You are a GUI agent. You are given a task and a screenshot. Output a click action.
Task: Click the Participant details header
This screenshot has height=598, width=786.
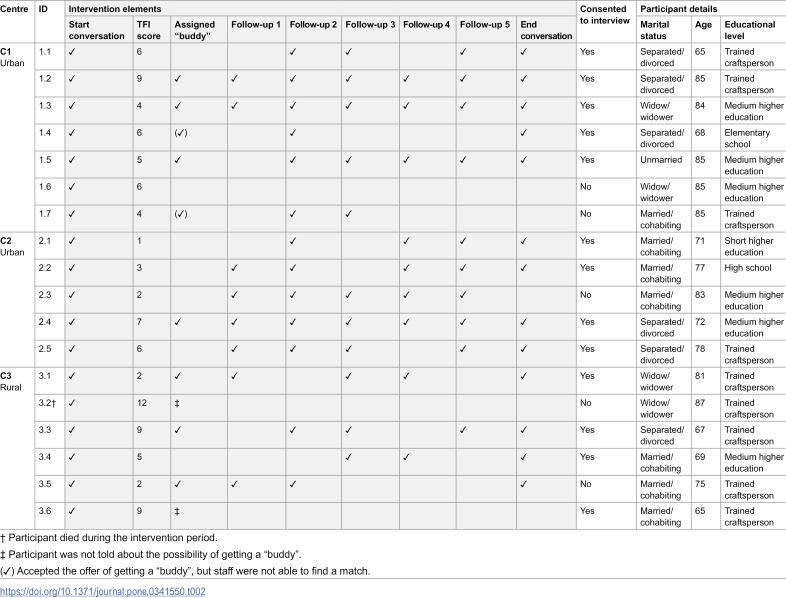coord(678,9)
